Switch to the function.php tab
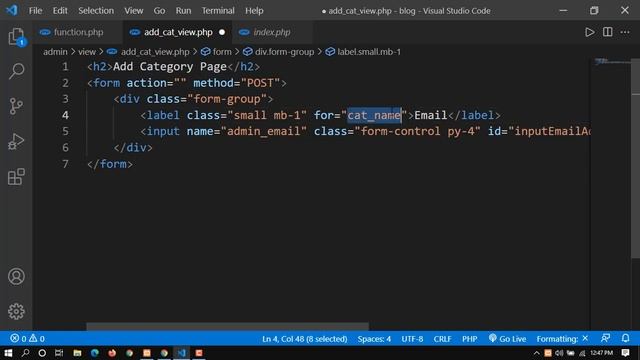Viewport: 640px width, 360px height. click(x=78, y=32)
